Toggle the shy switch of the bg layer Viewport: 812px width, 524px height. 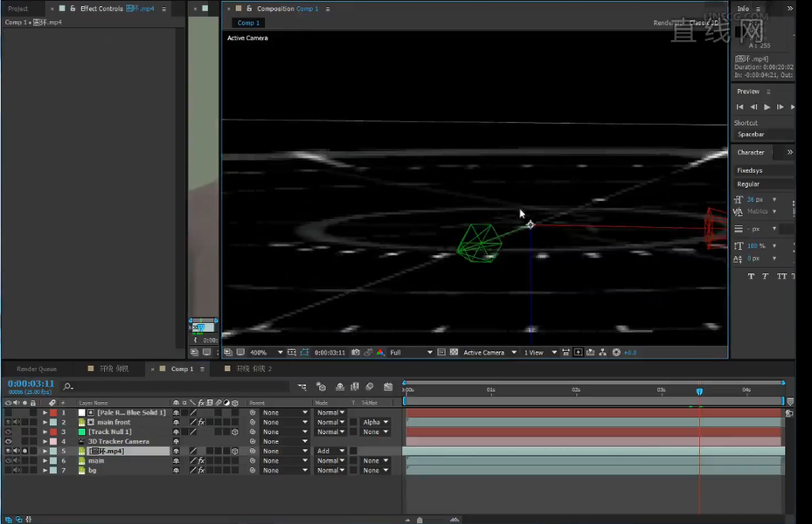point(176,470)
